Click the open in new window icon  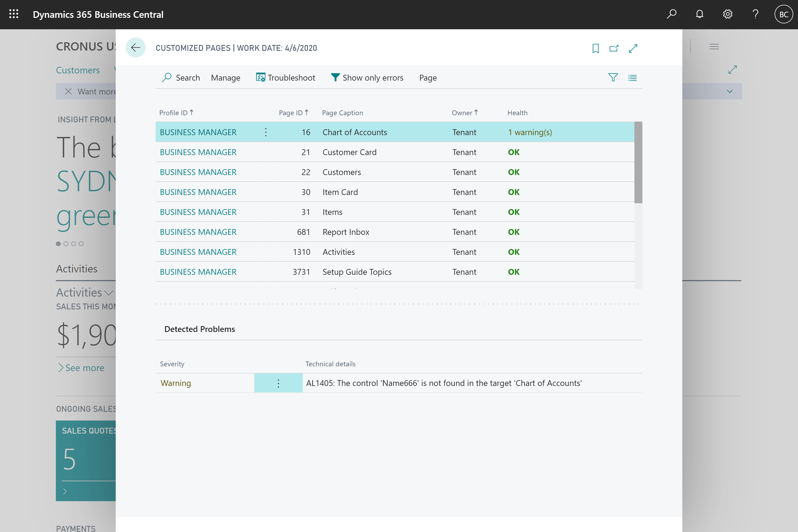[x=614, y=48]
